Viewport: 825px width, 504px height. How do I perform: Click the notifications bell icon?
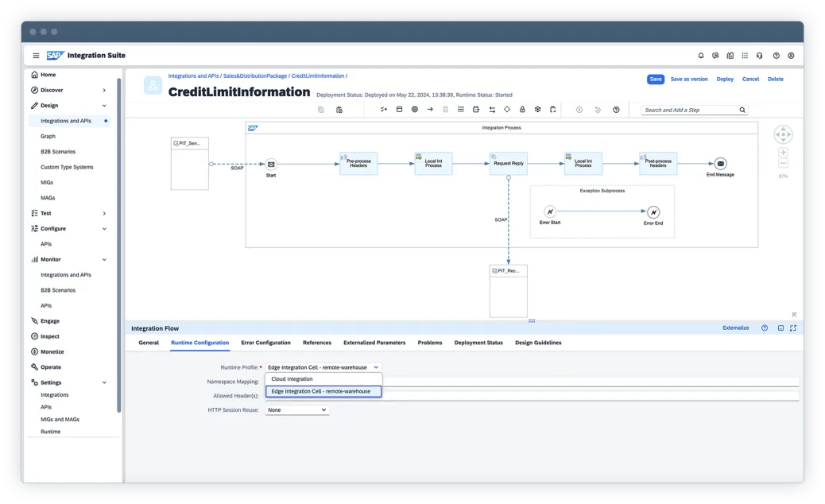point(700,56)
